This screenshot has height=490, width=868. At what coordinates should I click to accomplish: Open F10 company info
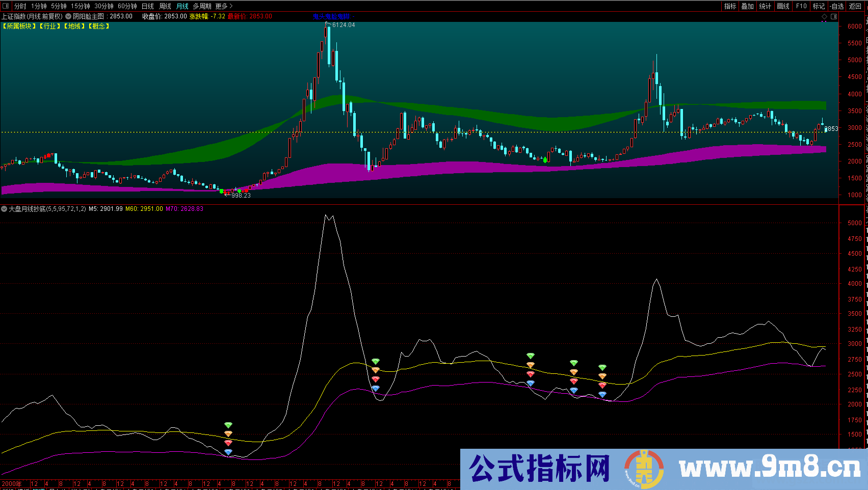coord(801,6)
